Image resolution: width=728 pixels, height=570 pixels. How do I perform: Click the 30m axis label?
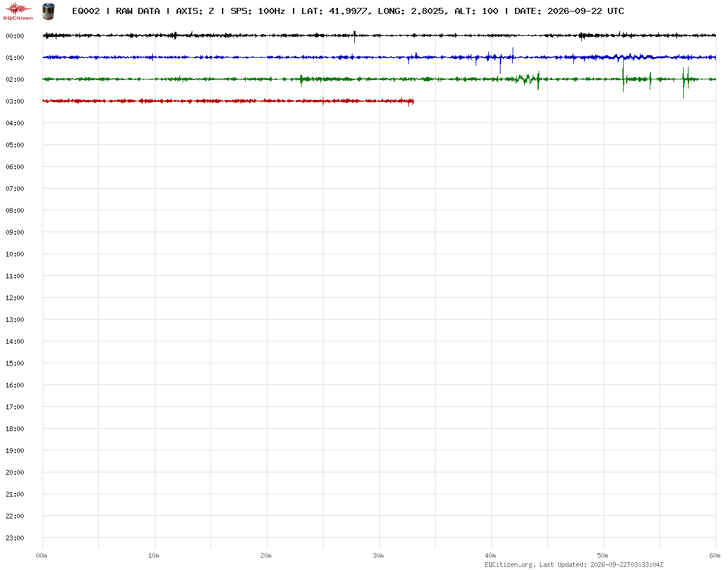pyautogui.click(x=379, y=555)
